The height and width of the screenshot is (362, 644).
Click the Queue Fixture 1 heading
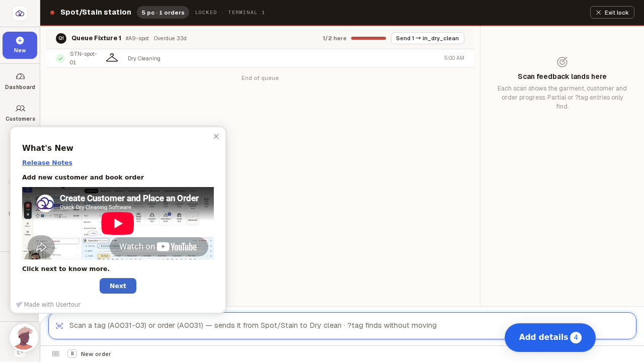(x=96, y=38)
